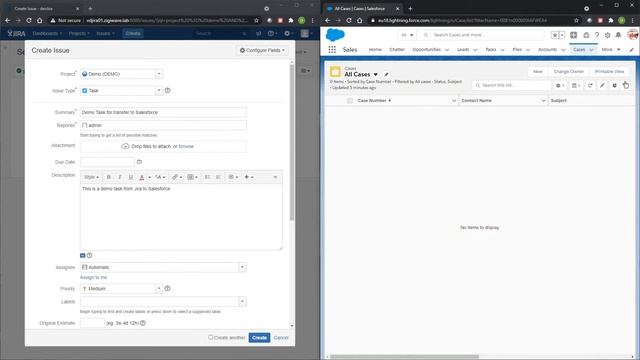This screenshot has width=640, height=360.
Task: Bookmark the Jira page with star
Action: [x=256, y=20]
